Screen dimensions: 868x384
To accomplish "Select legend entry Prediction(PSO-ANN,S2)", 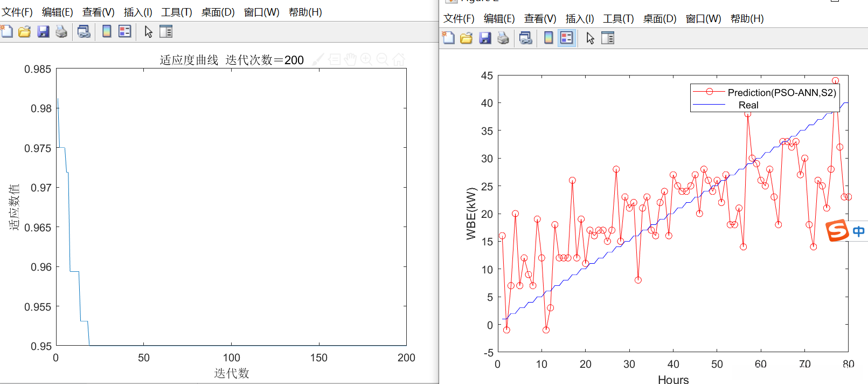I will point(782,93).
